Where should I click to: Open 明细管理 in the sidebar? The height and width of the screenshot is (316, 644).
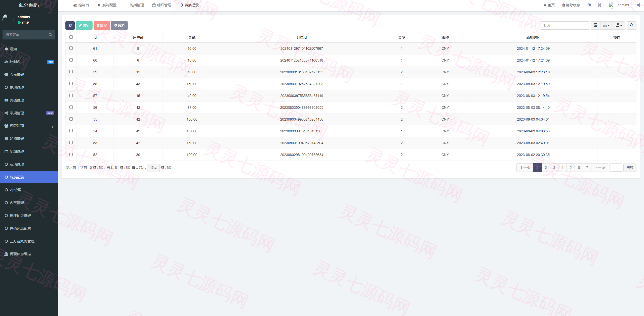29,151
